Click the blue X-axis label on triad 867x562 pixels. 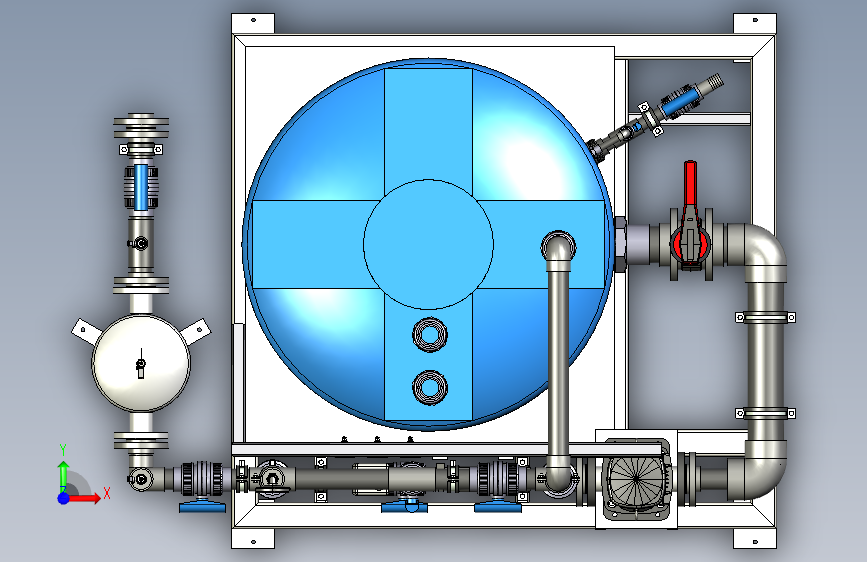click(x=107, y=493)
